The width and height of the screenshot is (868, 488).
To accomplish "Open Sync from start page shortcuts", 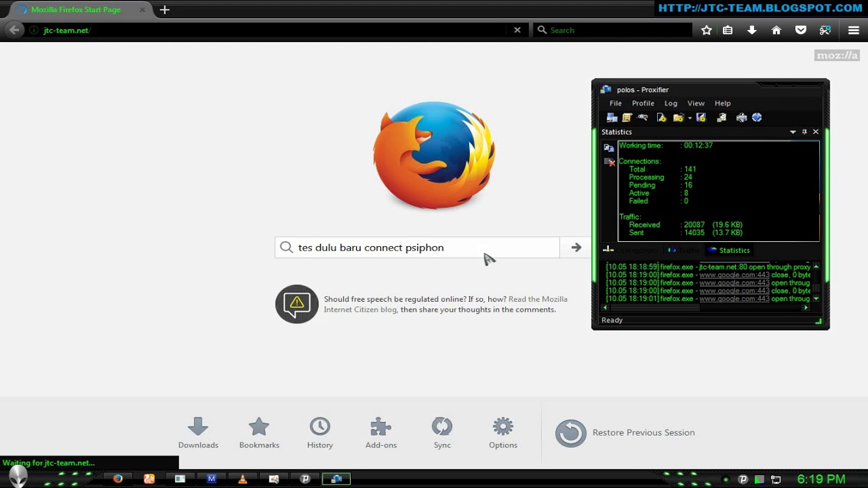I will (x=442, y=432).
